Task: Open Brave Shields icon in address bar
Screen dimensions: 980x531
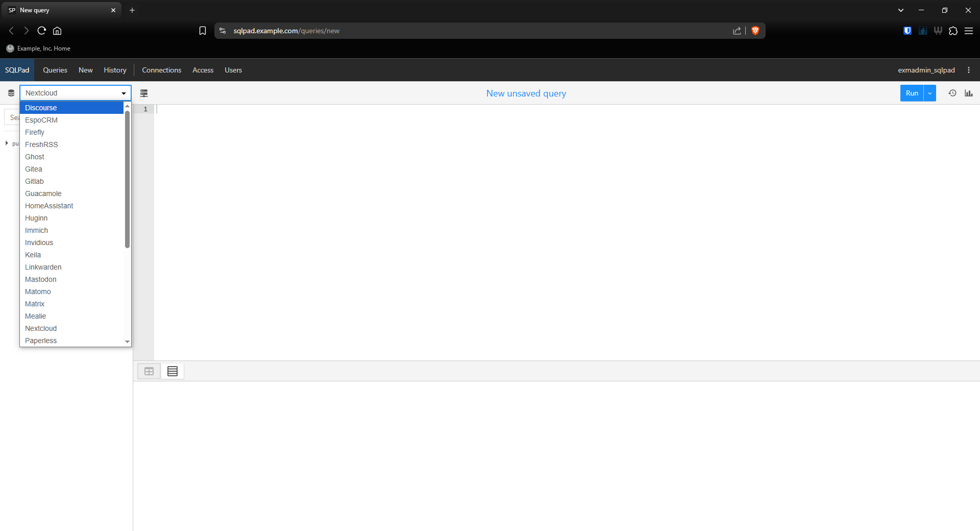Action: (755, 31)
